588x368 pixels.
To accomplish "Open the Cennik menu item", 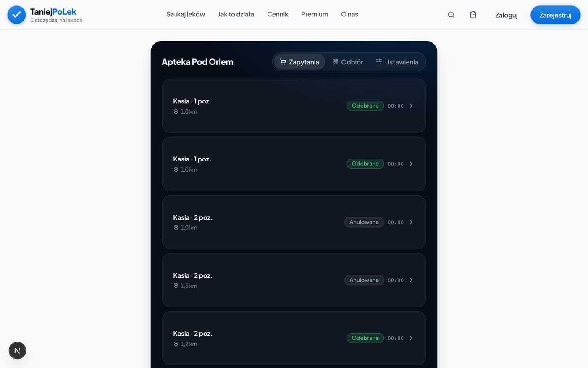I will [x=278, y=14].
